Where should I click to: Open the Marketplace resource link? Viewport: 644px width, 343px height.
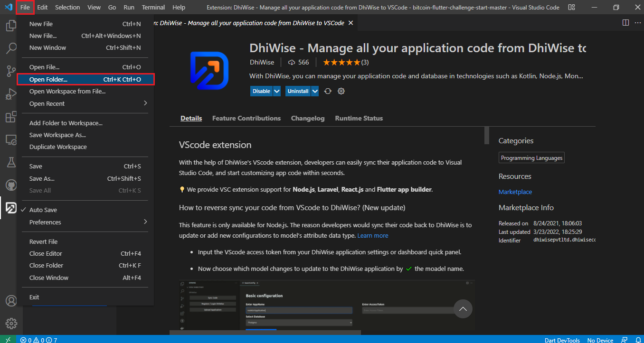pyautogui.click(x=515, y=192)
